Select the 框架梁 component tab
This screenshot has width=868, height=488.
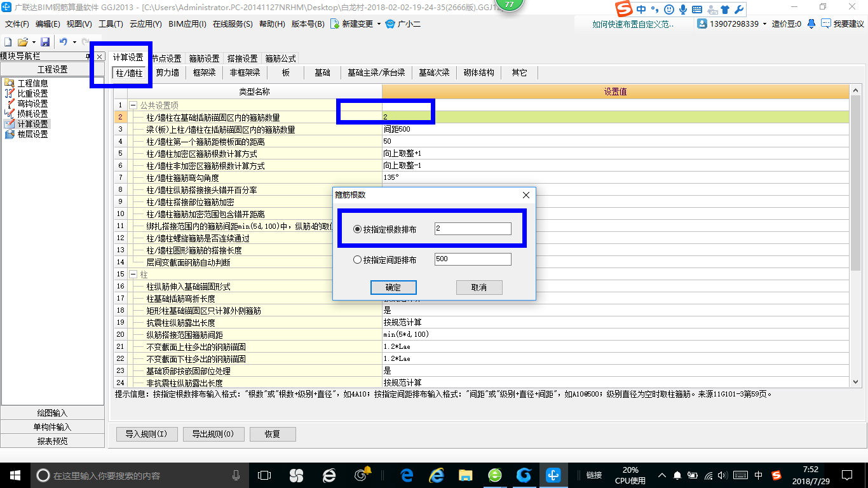click(x=205, y=72)
